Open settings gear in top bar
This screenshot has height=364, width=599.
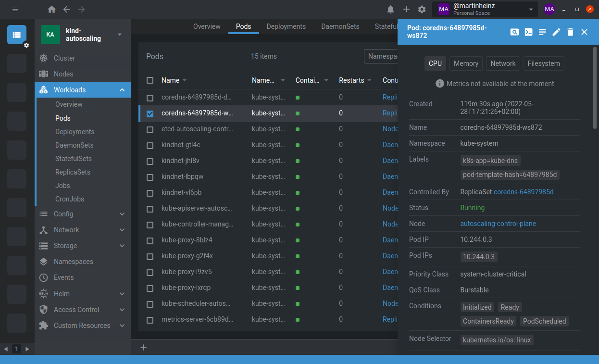coord(422,10)
